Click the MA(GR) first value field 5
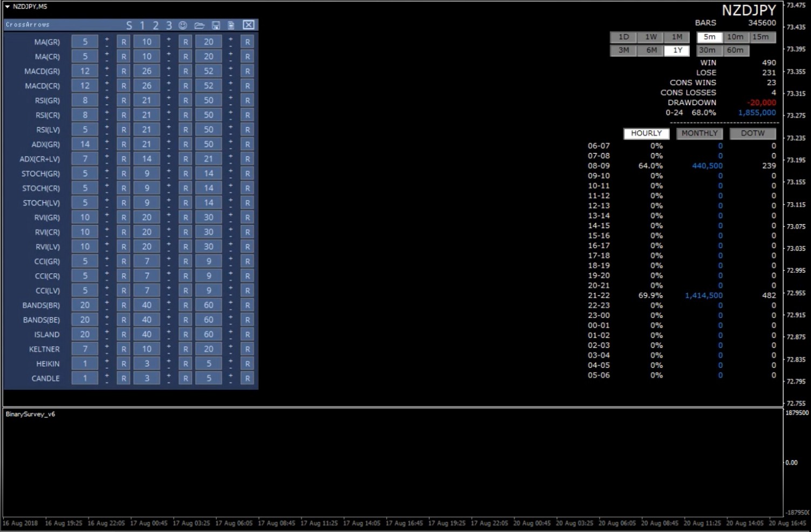The image size is (811, 532). coord(85,42)
